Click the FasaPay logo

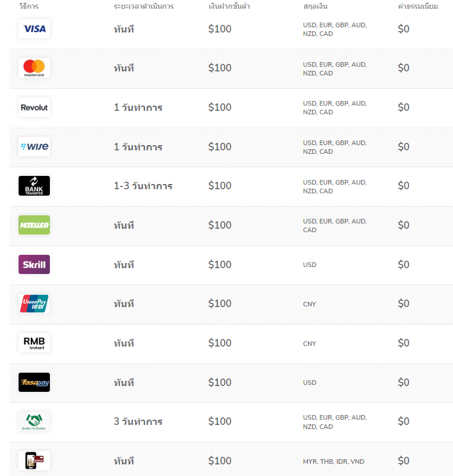pos(34,382)
